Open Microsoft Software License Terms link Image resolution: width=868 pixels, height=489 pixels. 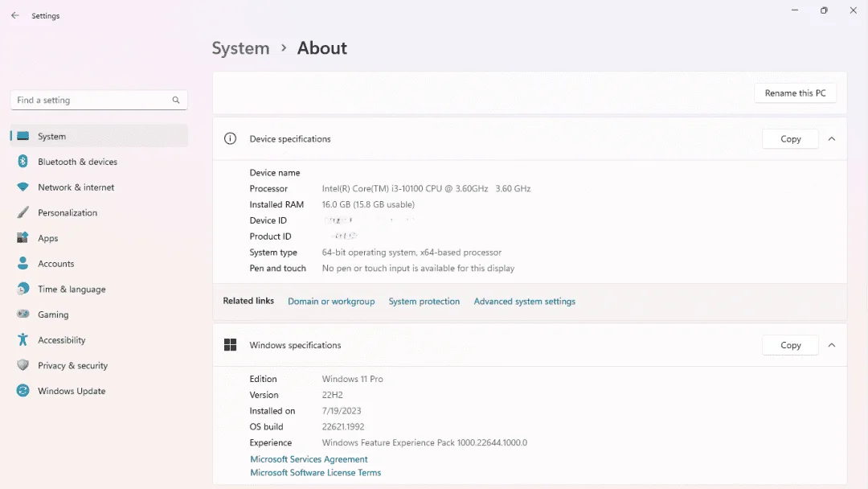[x=316, y=472]
